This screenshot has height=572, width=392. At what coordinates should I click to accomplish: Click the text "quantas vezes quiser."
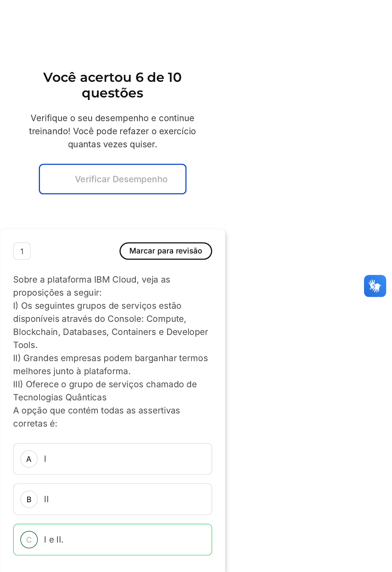(112, 144)
